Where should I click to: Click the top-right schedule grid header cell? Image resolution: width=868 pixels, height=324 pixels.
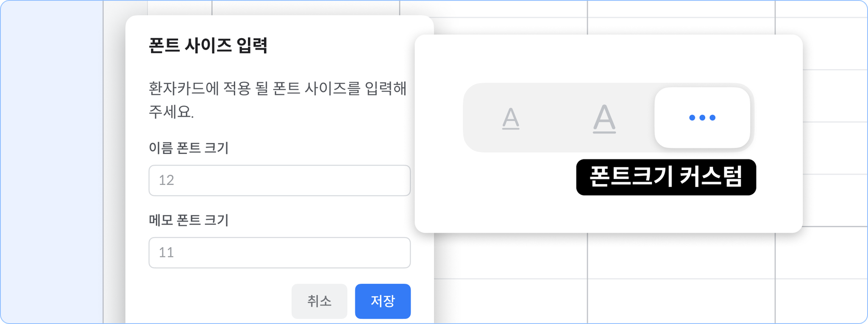tap(821, 9)
